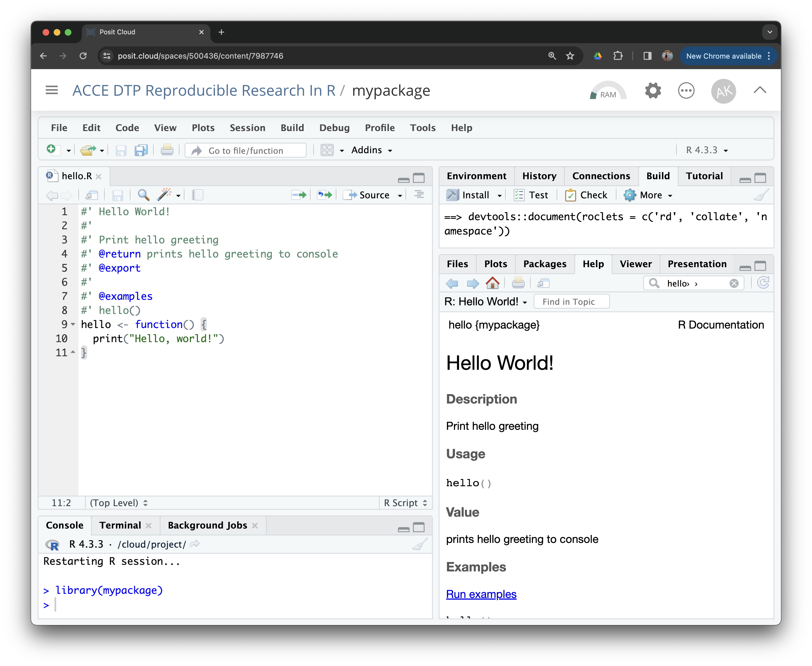The image size is (812, 666).
Task: Collapse the function fold arrow on line 9
Action: 73,324
